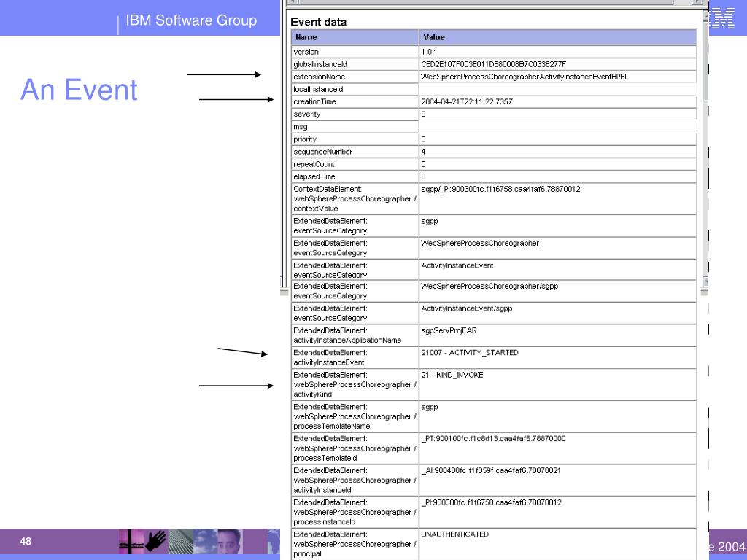Select the value 1.0.1
Image resolution: width=747 pixels, height=560 pixels.
(429, 52)
